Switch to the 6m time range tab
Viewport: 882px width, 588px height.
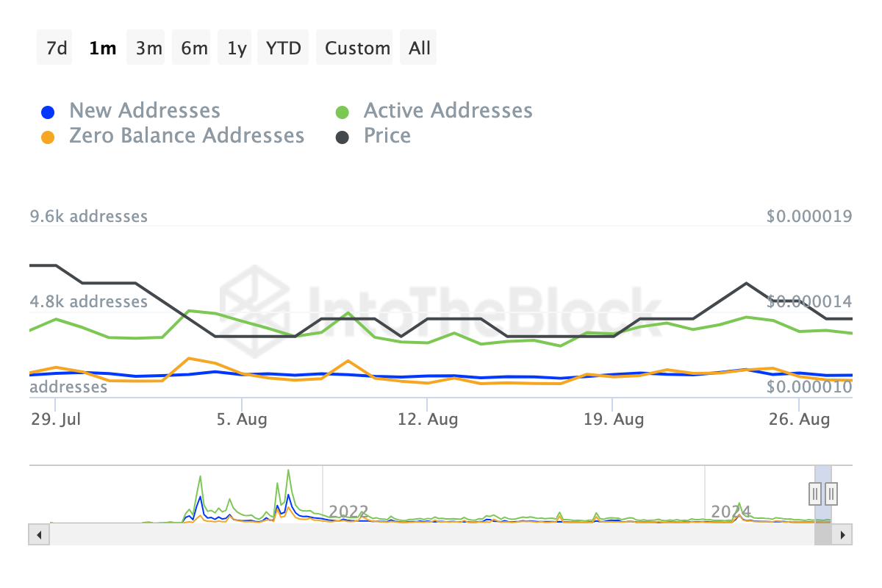(191, 47)
